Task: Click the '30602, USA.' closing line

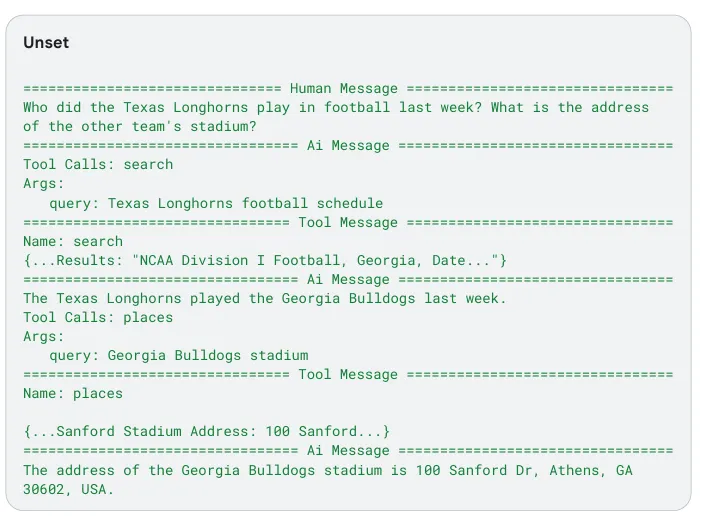Action: coord(68,489)
